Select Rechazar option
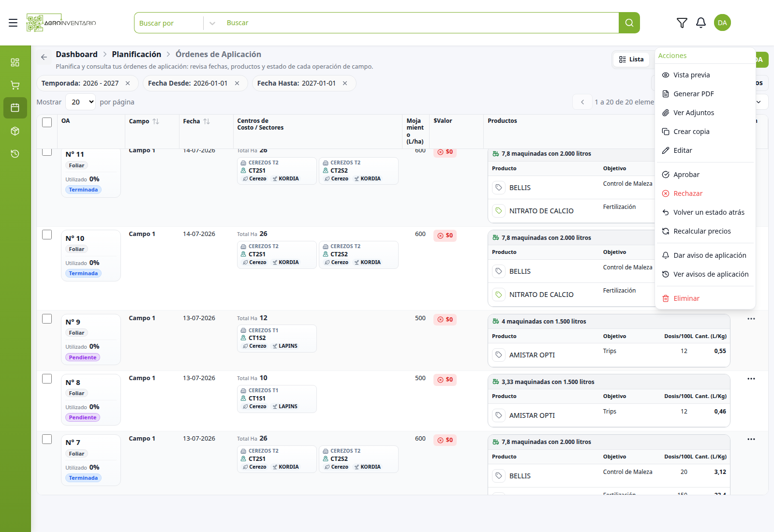 pos(705,193)
